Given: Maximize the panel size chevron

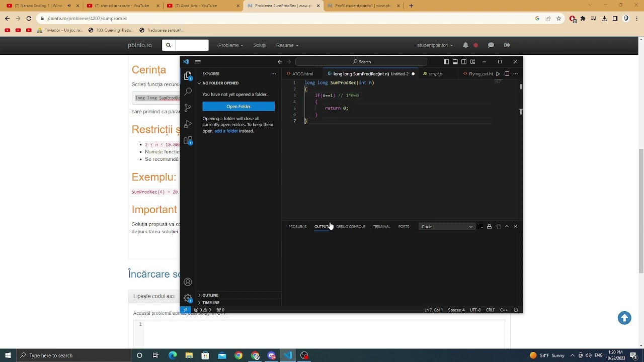Looking at the screenshot, I should (507, 227).
